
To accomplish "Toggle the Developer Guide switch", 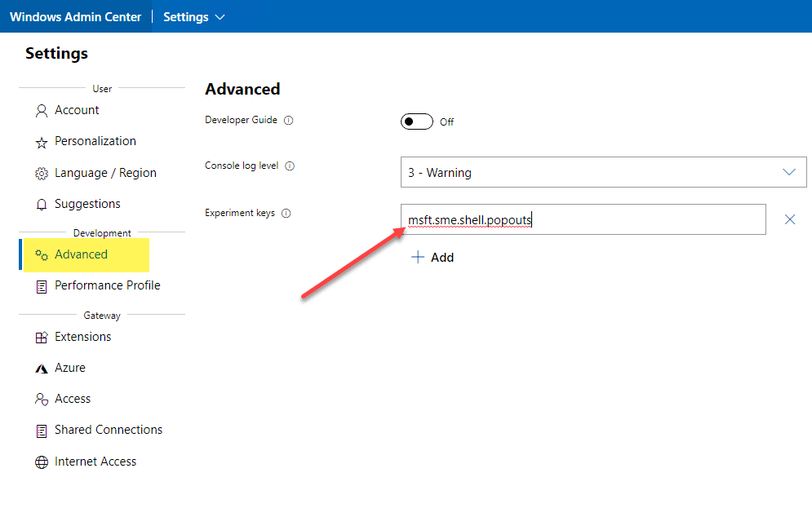I will coord(416,121).
